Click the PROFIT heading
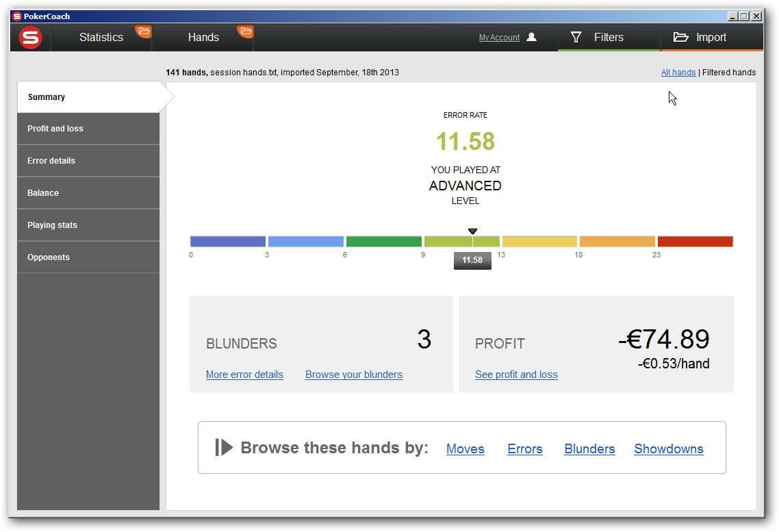The width and height of the screenshot is (779, 532). [500, 343]
